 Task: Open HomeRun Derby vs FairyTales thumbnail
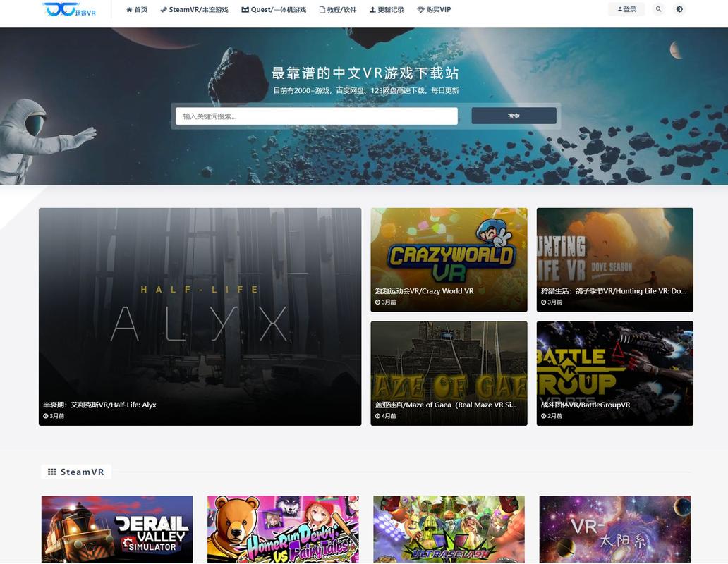tap(283, 529)
